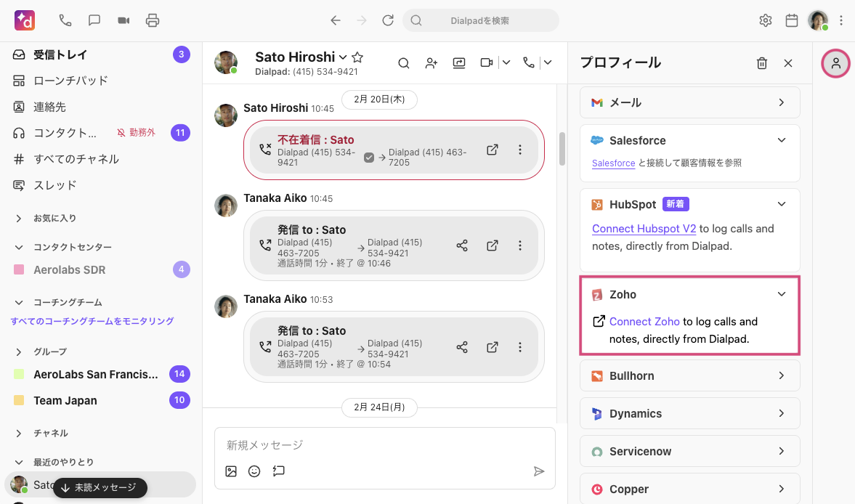The image size is (855, 504).
Task: Share the 10:54 outgoing call
Action: click(463, 347)
